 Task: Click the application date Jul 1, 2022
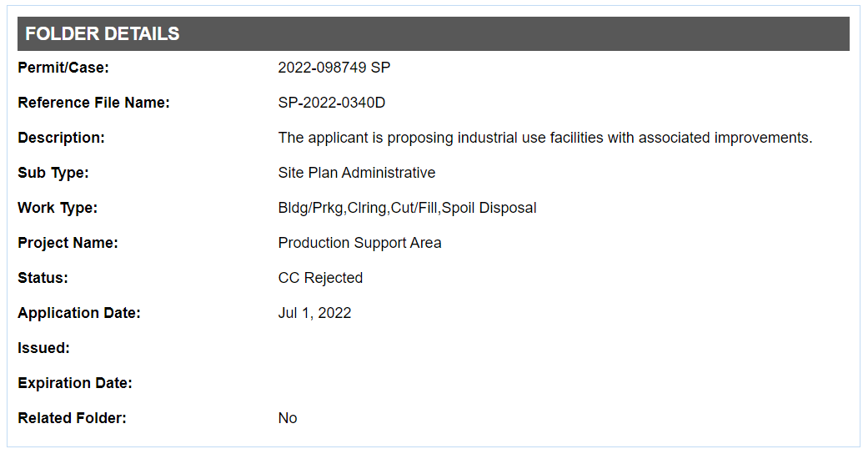314,313
